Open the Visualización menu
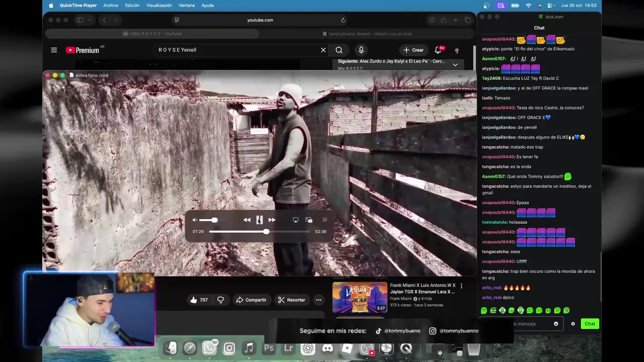The image size is (644, 362). click(159, 6)
